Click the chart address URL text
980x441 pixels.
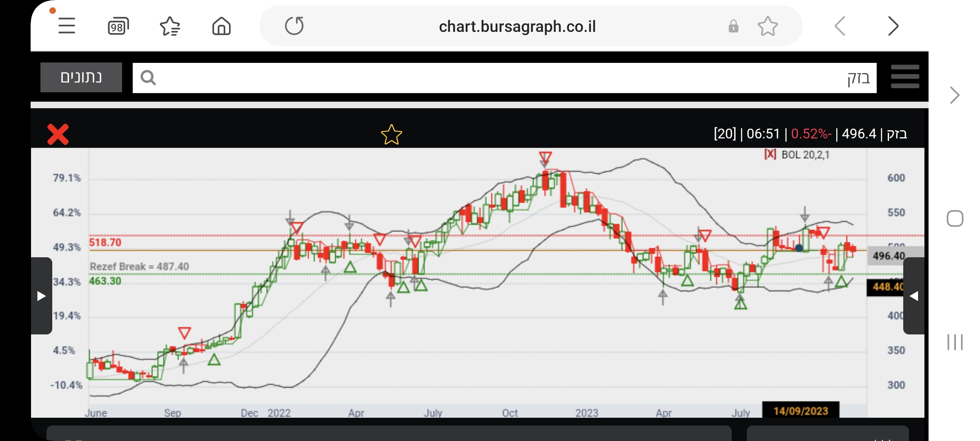click(x=517, y=27)
